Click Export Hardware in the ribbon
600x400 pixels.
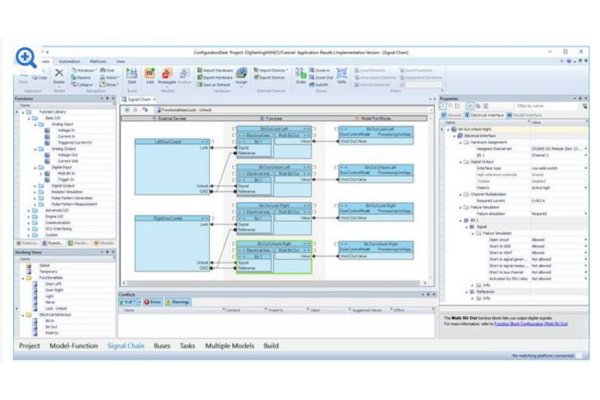(x=215, y=77)
